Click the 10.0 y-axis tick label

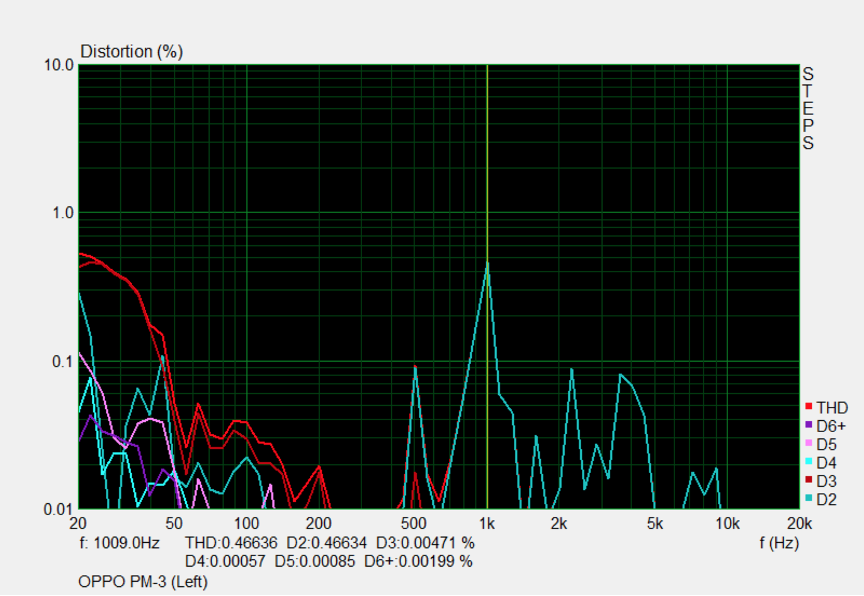click(x=58, y=65)
